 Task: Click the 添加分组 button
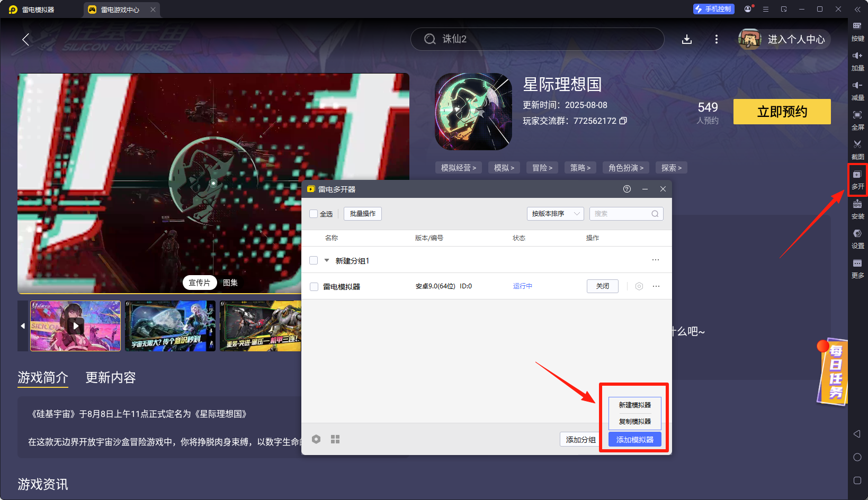tap(580, 440)
